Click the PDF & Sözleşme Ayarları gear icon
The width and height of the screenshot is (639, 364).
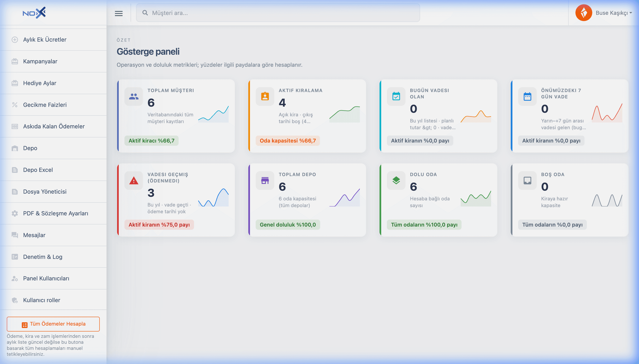[x=15, y=213]
